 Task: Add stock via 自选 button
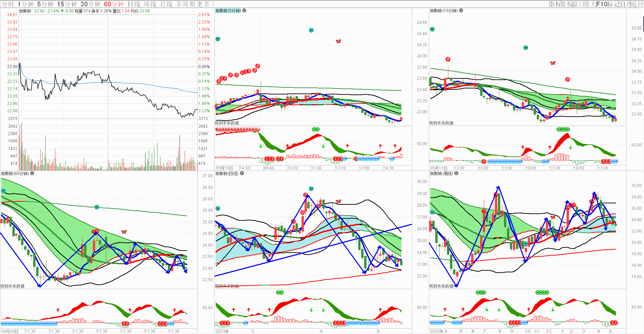point(626,4)
